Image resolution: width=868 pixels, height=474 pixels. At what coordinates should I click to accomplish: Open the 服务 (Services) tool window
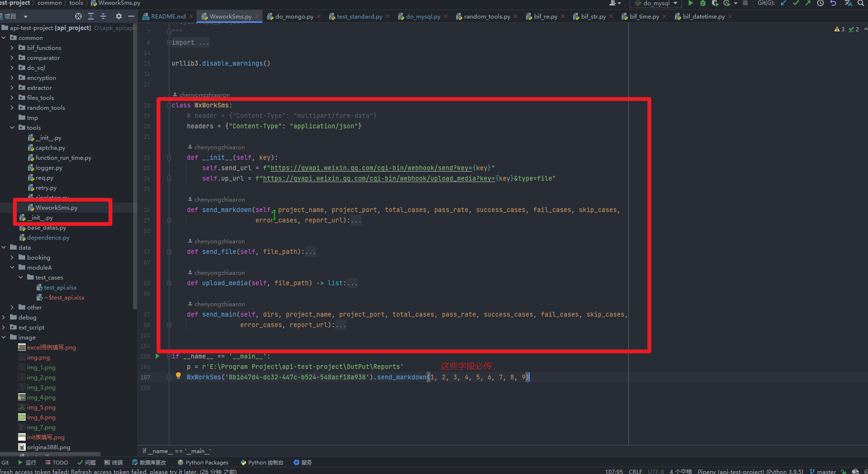[303, 463]
